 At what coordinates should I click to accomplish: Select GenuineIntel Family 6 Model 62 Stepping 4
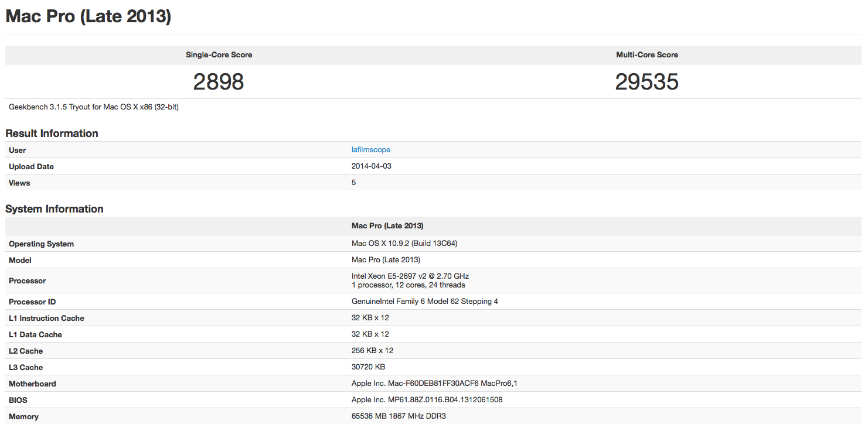pos(425,302)
